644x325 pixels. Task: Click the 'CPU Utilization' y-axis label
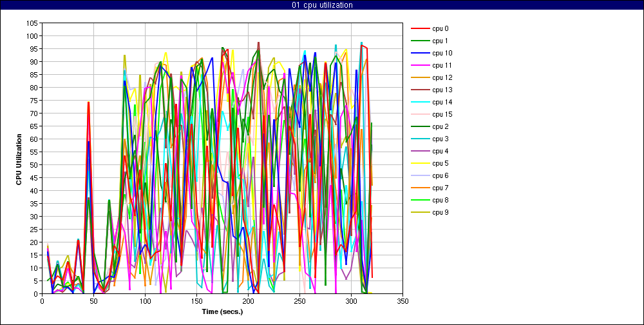(x=19, y=159)
